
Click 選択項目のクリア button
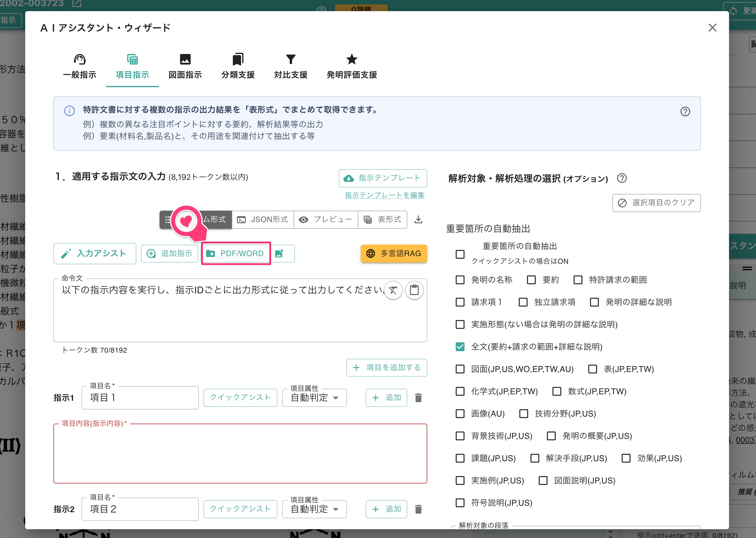click(656, 203)
